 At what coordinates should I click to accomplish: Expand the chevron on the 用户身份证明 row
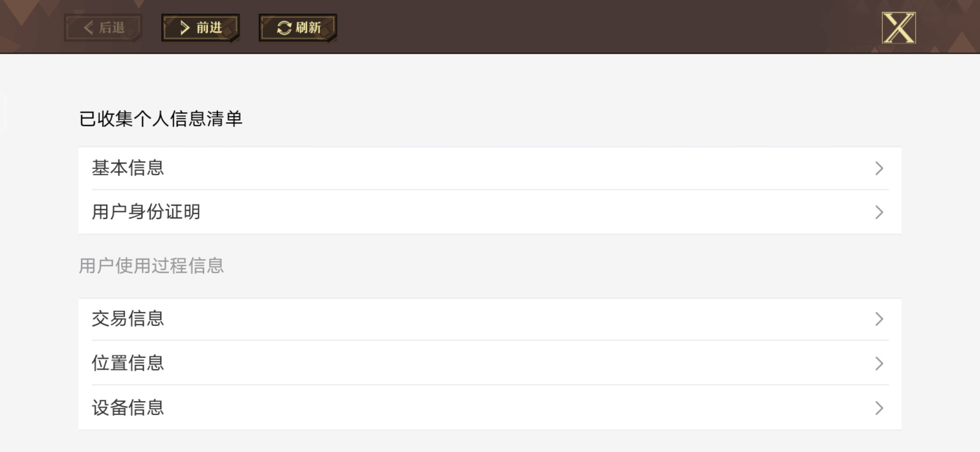879,212
